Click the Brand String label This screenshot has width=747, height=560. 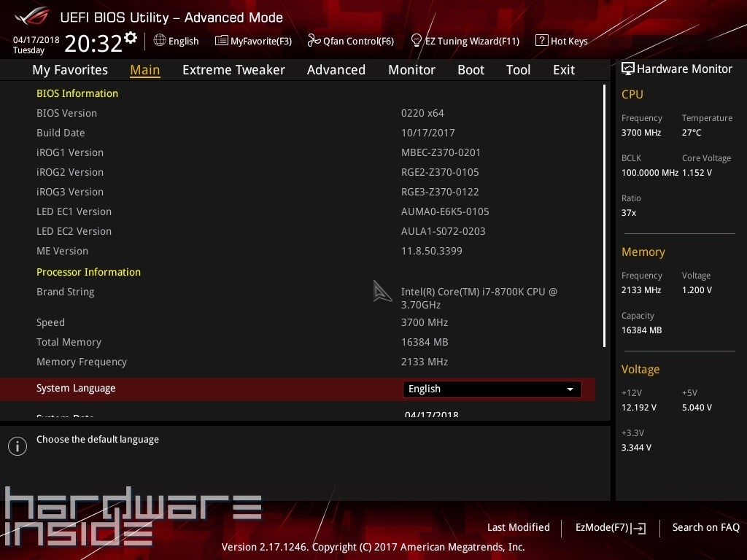(65, 292)
